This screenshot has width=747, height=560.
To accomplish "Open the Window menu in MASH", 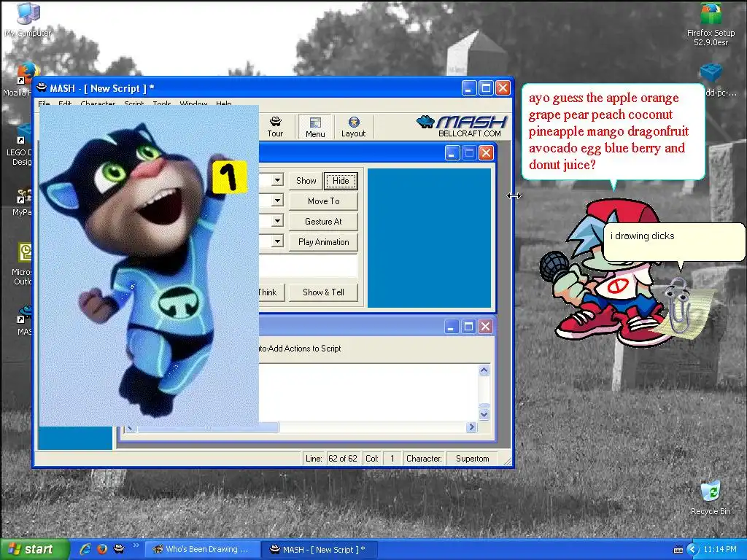I will pos(193,104).
